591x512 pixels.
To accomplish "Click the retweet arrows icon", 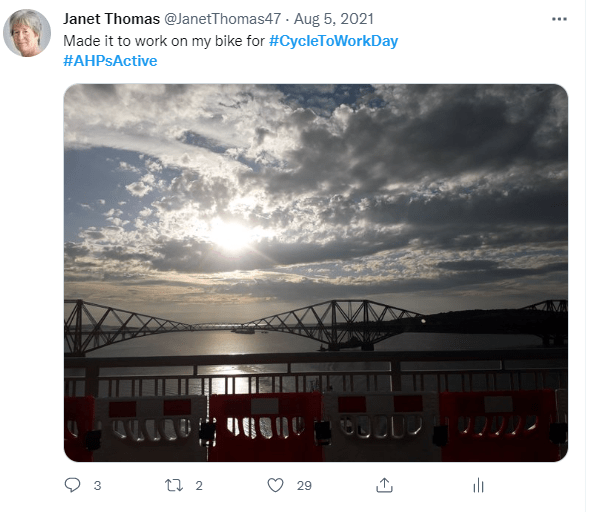I will point(174,485).
